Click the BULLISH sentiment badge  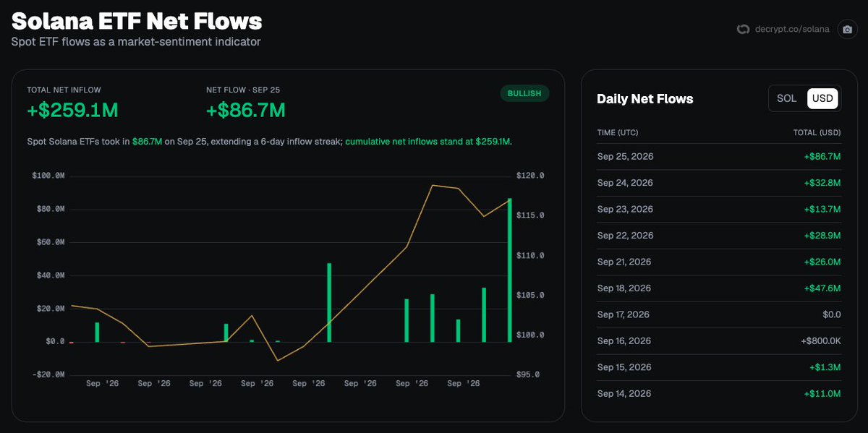(x=524, y=94)
